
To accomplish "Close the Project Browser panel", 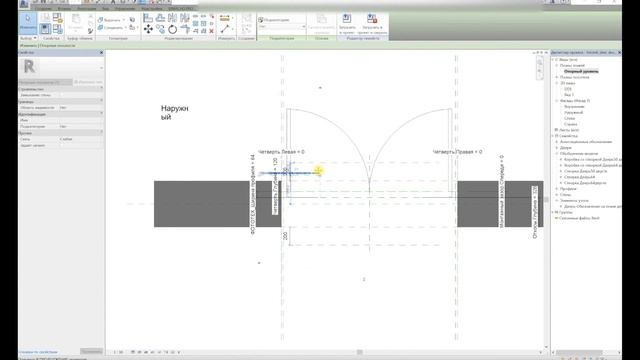I will 619,53.
